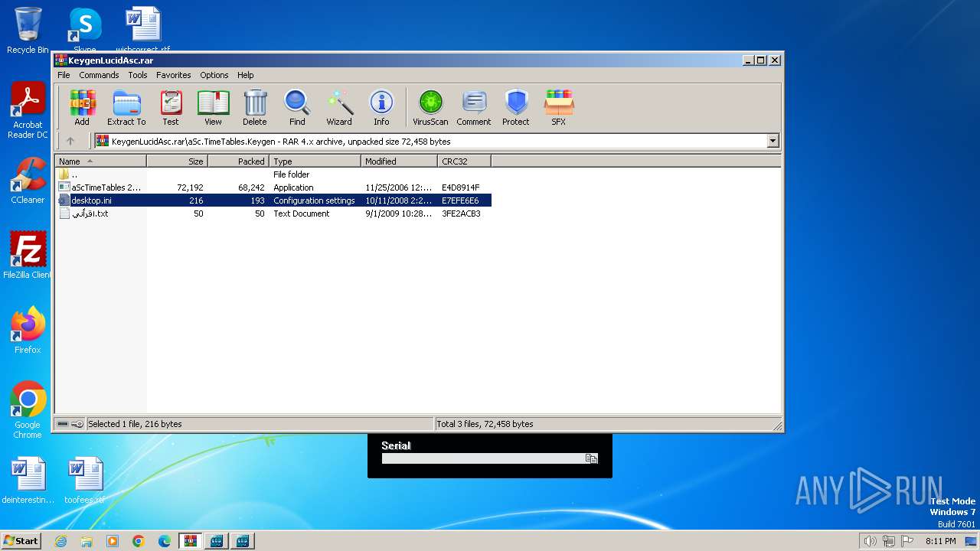Run Test on the archive
This screenshot has height=551, width=980.
(x=171, y=108)
